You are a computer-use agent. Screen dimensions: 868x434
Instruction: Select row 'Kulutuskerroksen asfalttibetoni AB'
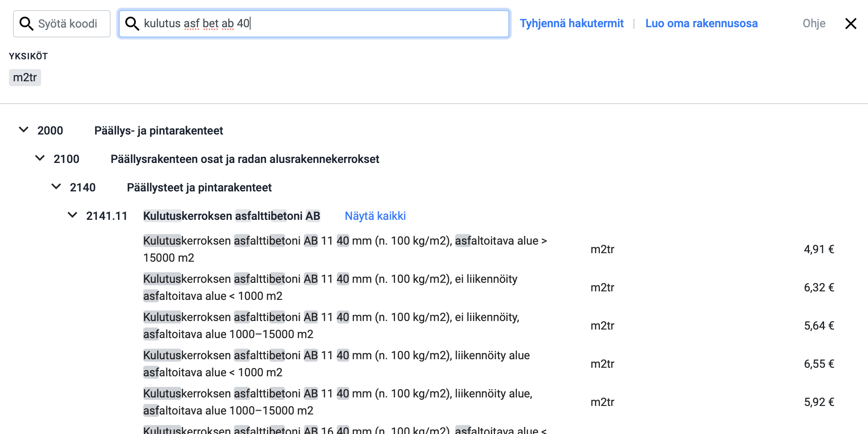(232, 216)
